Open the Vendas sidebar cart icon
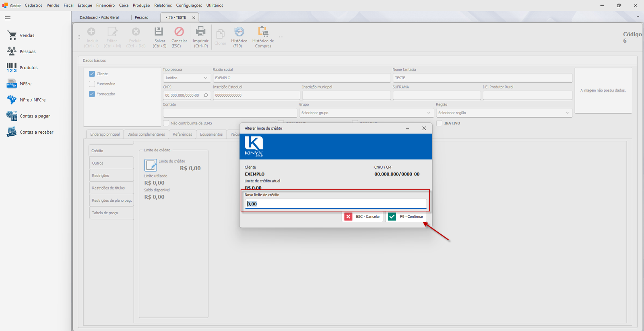Image resolution: width=644 pixels, height=331 pixels. 12,35
